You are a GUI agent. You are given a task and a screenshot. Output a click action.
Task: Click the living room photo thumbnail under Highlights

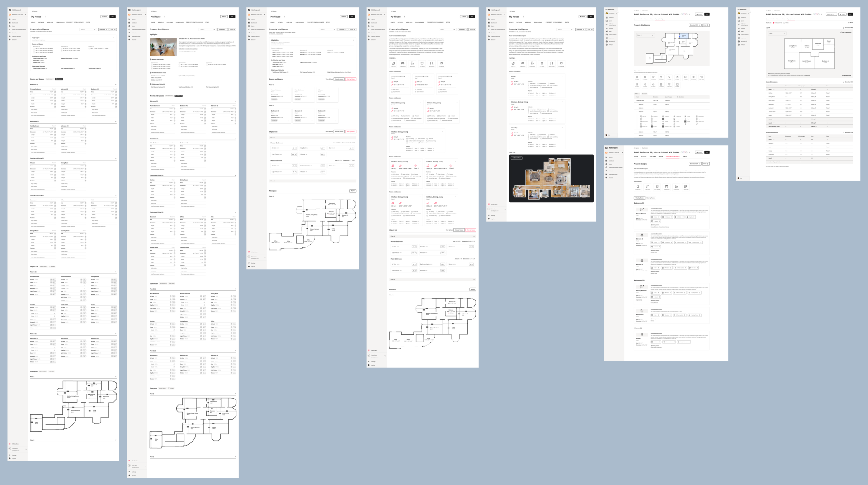[163, 47]
